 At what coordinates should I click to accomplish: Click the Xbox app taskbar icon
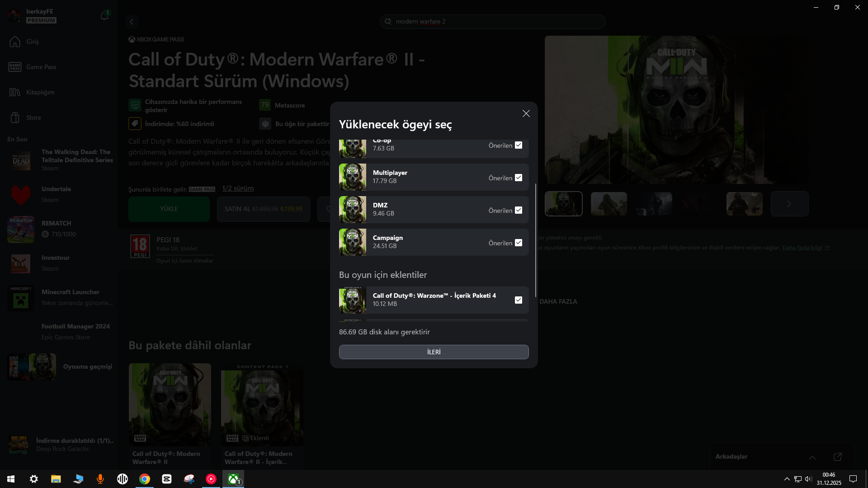click(233, 479)
